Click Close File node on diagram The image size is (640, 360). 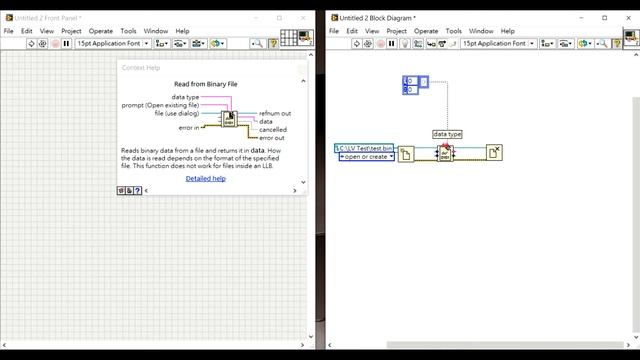(494, 152)
